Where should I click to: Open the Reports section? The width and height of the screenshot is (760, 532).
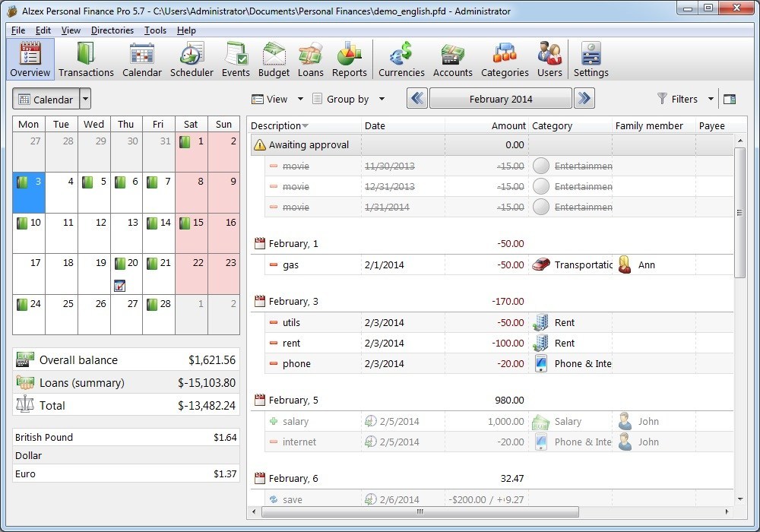click(349, 59)
